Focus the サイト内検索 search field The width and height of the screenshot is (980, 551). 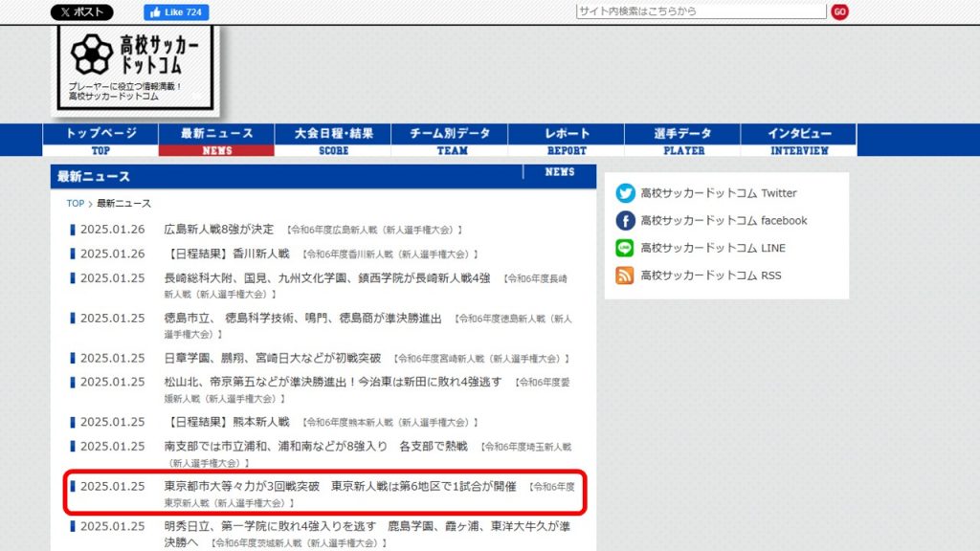[x=701, y=11]
